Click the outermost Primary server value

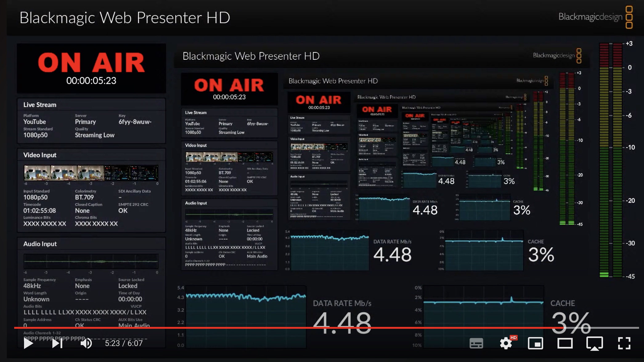coord(85,122)
